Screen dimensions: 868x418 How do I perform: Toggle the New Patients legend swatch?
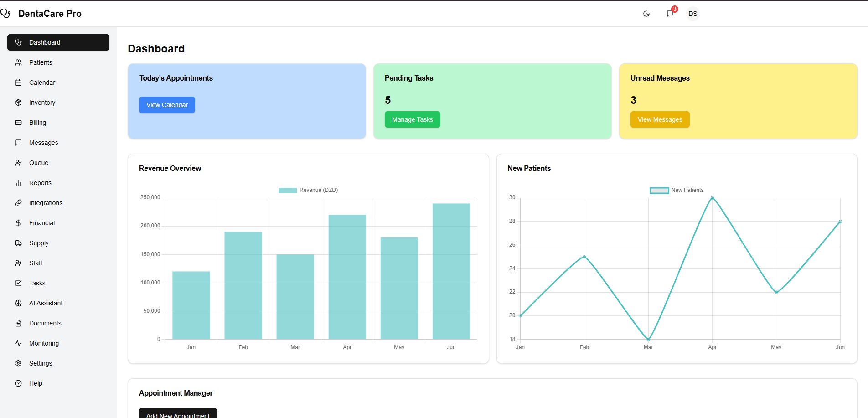[x=659, y=190]
